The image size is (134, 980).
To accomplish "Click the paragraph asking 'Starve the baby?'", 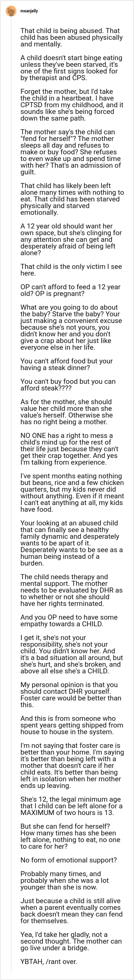I will [72, 327].
